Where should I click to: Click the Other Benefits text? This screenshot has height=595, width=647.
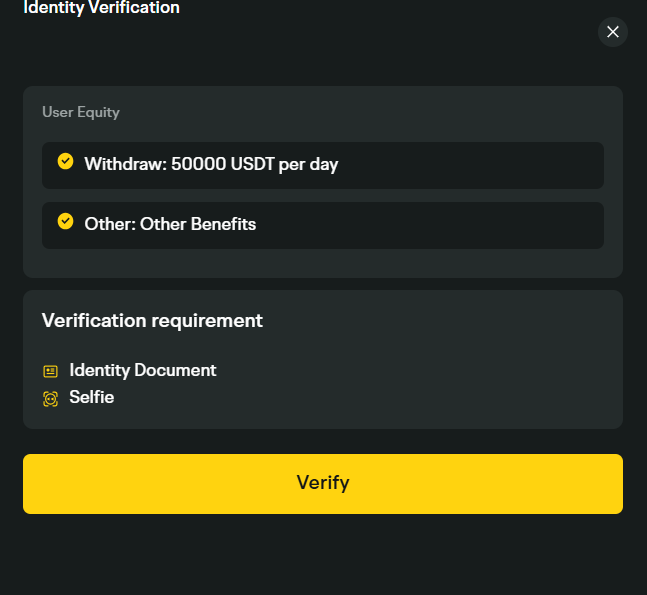170,224
